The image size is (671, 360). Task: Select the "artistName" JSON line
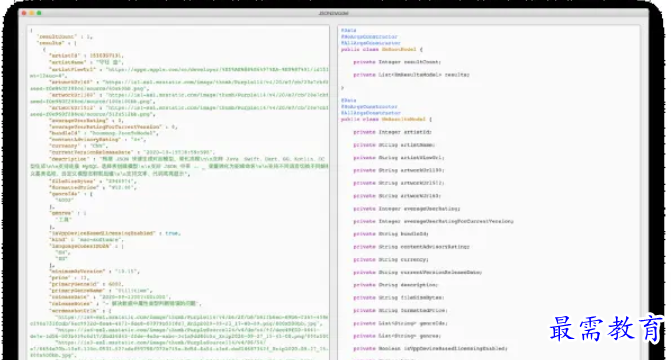point(86,62)
